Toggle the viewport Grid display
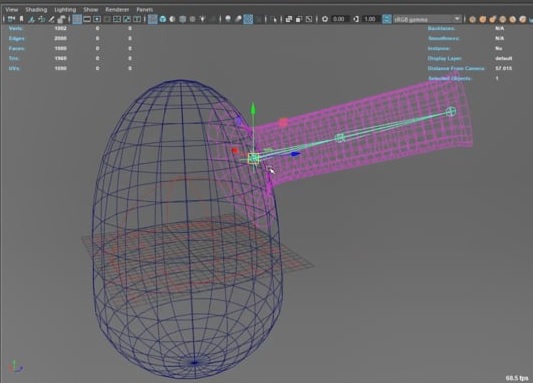Screen dimensions: 533x383 pos(77,19)
